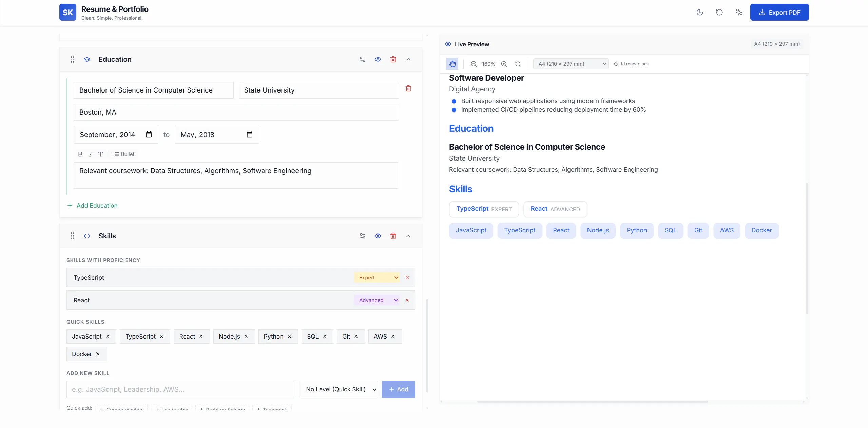Remove AWS quick skill tag
The height and width of the screenshot is (428, 868).
pos(393,337)
